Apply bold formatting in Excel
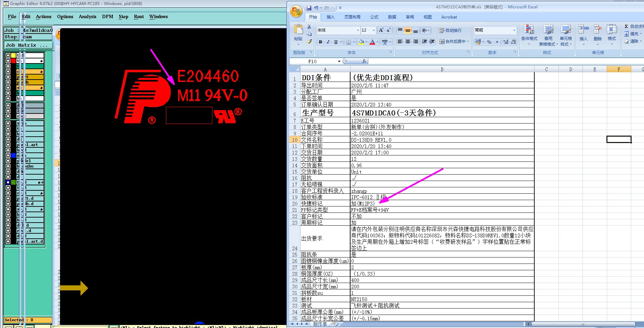 click(320, 42)
